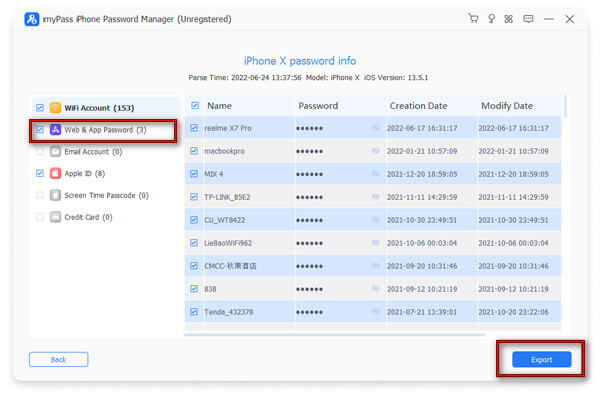Viewport: 600px width, 393px height.
Task: Uncheck the Apple ID checkbox
Action: (x=40, y=173)
